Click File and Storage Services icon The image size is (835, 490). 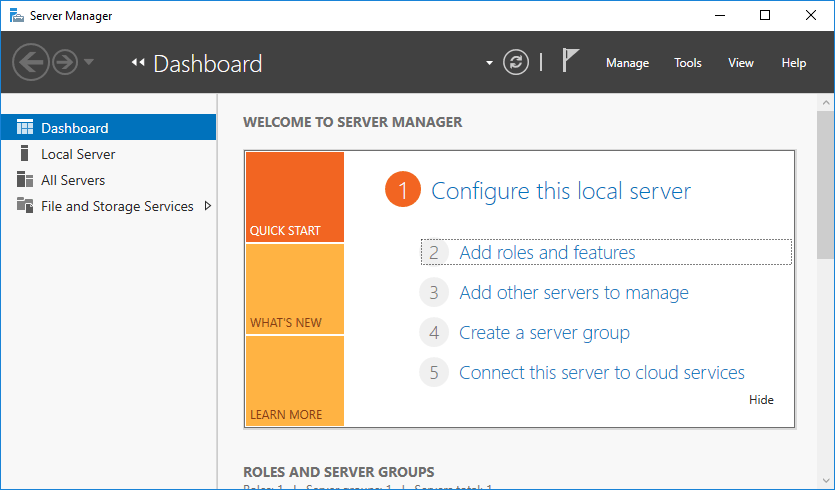pos(25,206)
